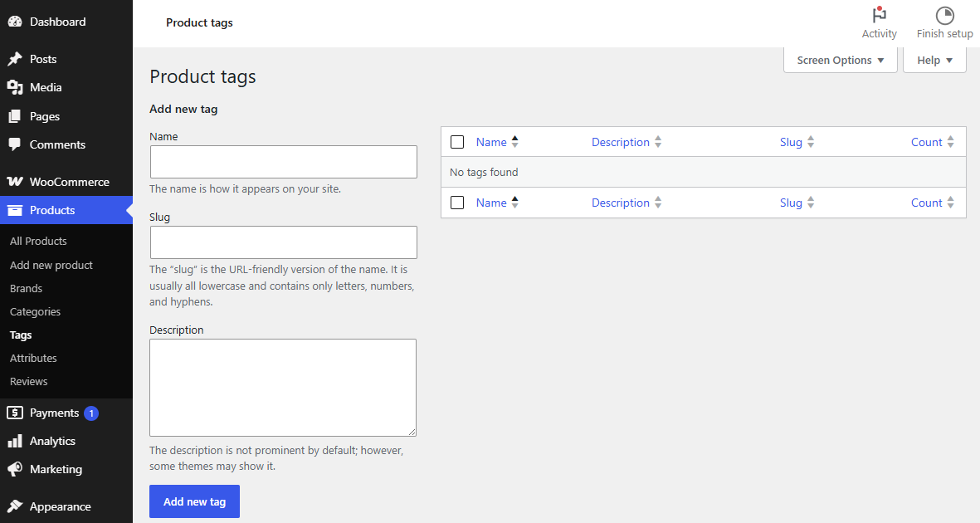Sort by the Slug column header link
This screenshot has width=980, height=523.
[x=797, y=142]
